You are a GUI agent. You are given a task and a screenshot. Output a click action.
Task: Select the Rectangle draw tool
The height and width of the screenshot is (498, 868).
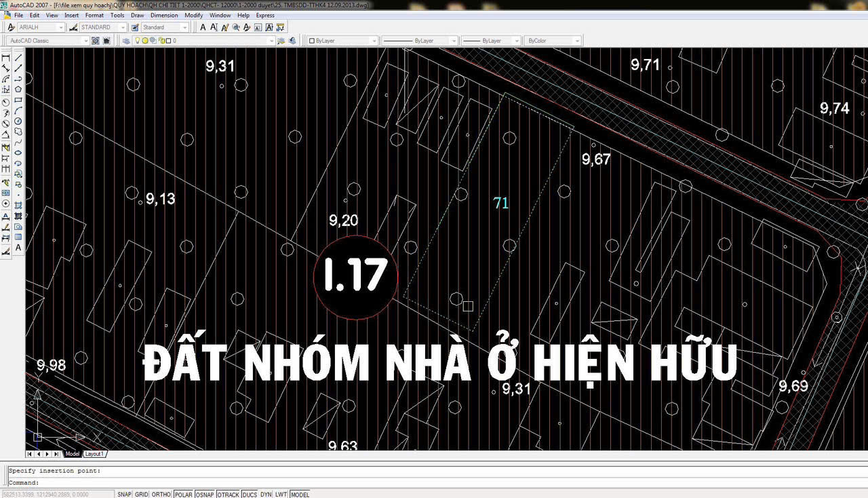[18, 100]
